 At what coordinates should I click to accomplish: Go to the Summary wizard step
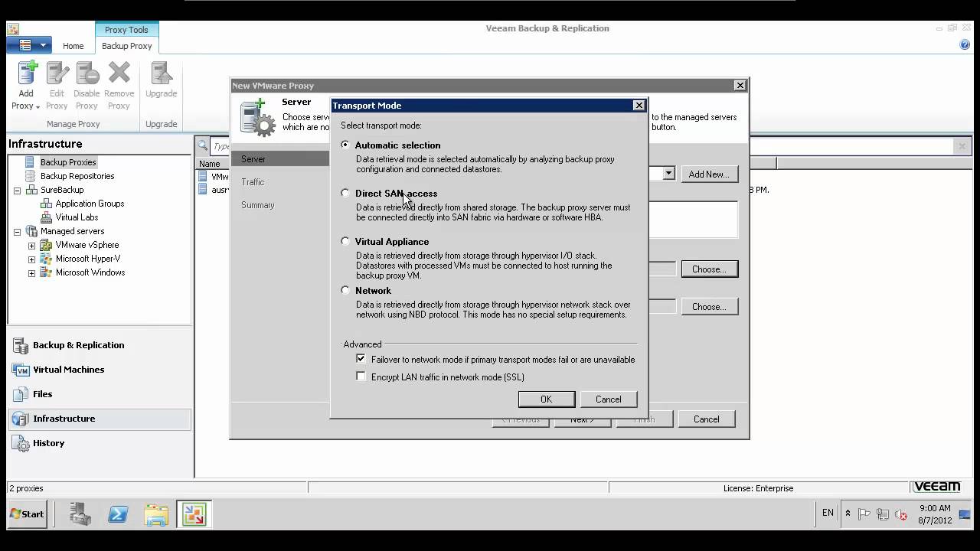tap(258, 205)
